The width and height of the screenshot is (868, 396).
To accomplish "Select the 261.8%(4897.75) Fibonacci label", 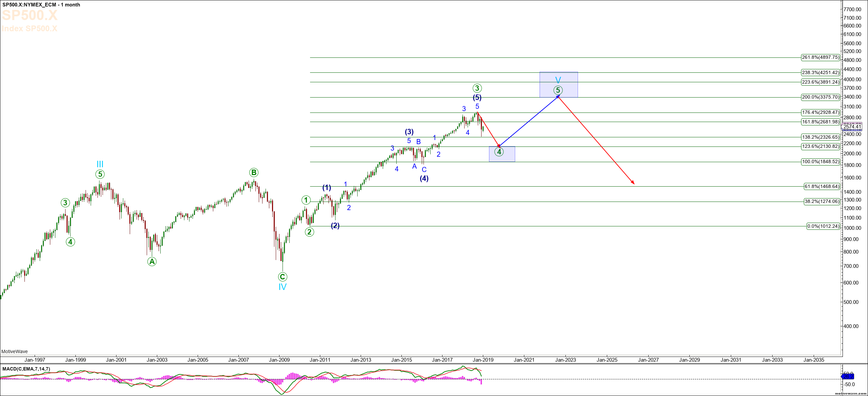I will click(x=820, y=57).
